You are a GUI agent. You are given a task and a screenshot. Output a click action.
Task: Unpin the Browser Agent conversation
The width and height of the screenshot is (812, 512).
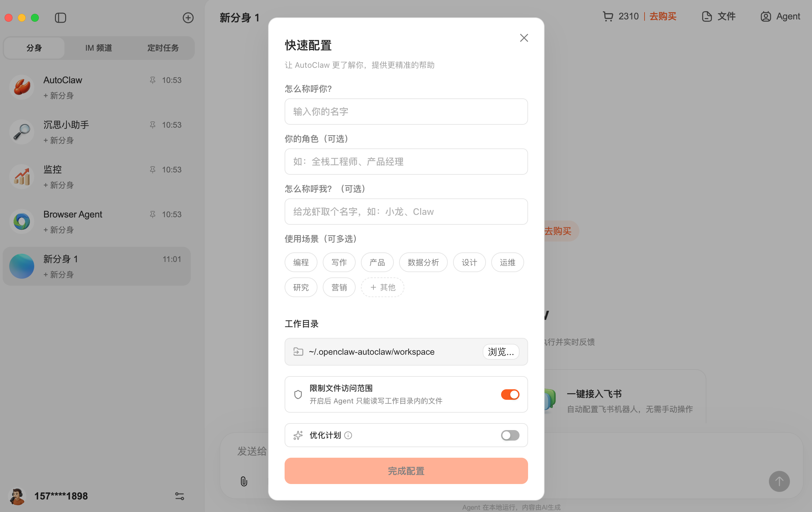(x=152, y=214)
